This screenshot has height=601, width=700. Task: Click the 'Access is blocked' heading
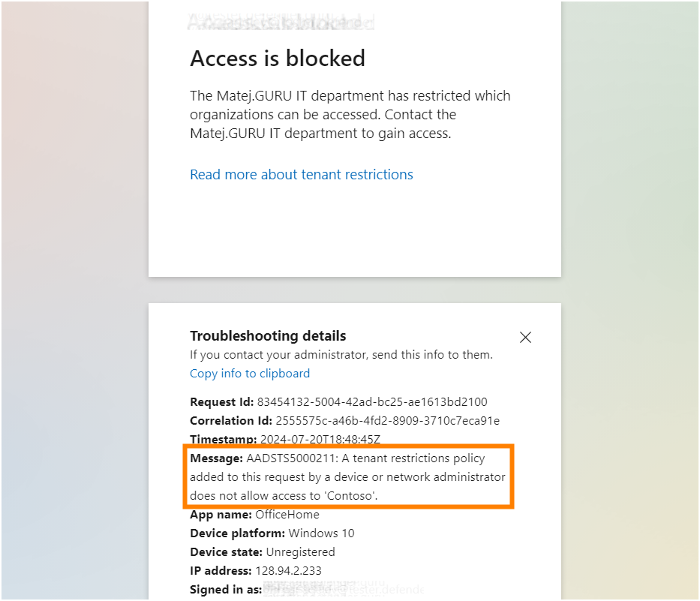[278, 59]
